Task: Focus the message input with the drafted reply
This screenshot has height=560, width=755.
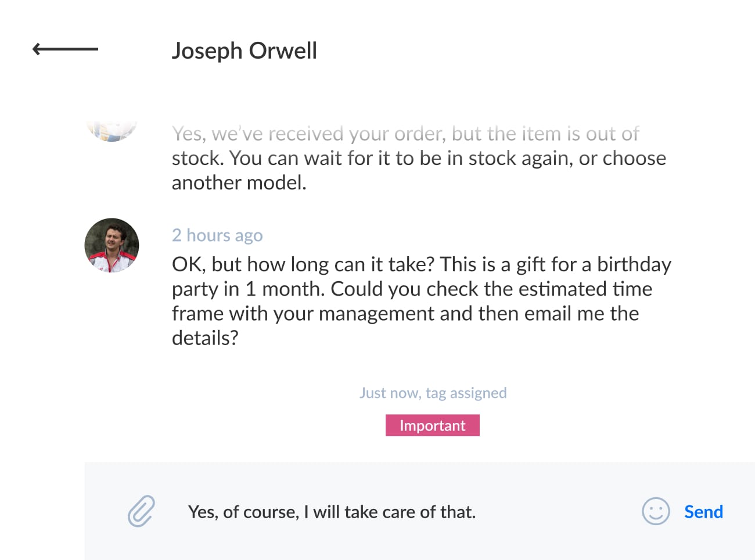Action: click(x=332, y=512)
